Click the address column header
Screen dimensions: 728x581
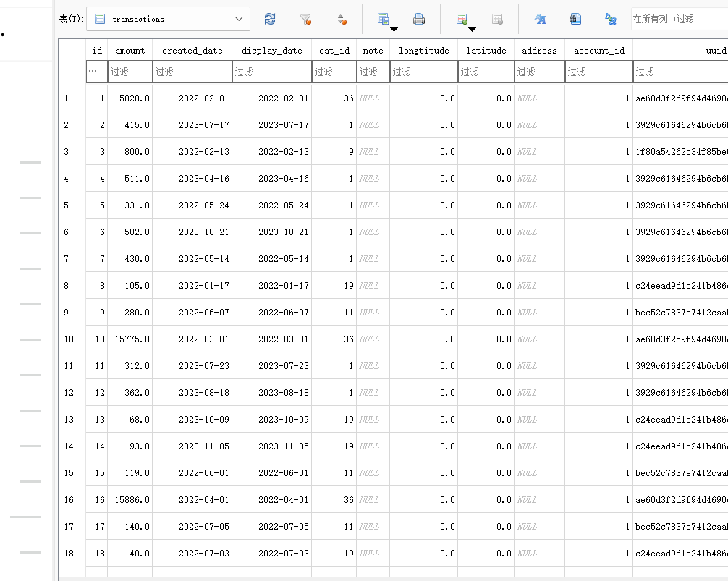[540, 50]
